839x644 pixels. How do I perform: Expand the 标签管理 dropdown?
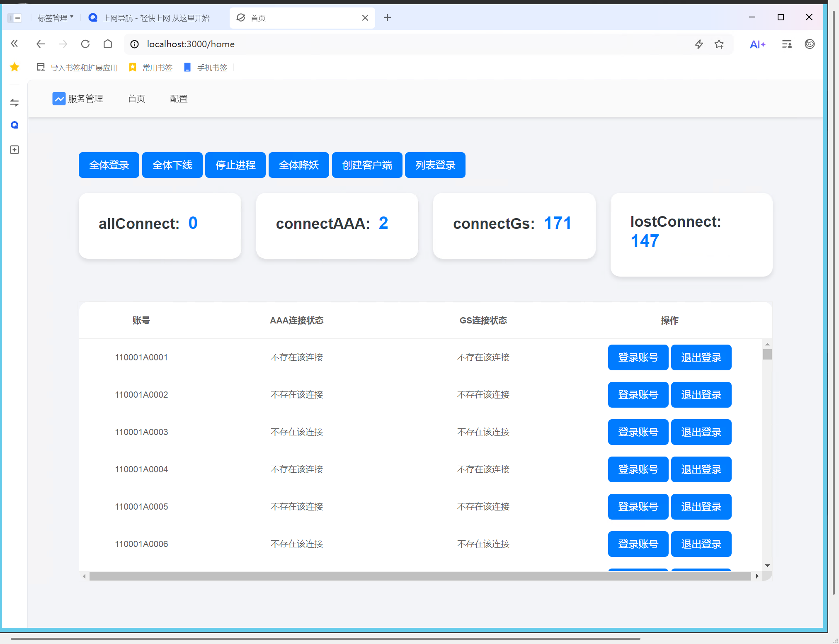55,18
